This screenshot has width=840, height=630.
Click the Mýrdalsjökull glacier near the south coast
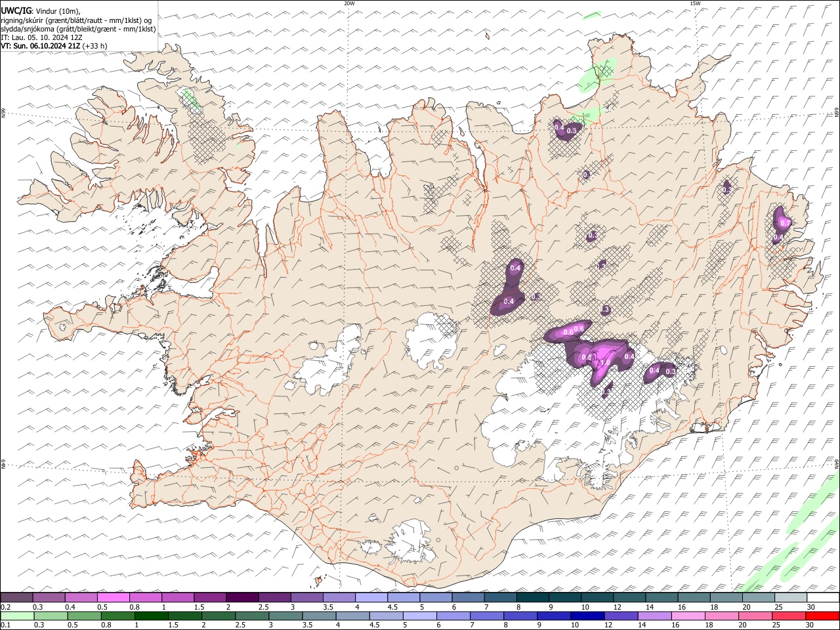tap(411, 541)
